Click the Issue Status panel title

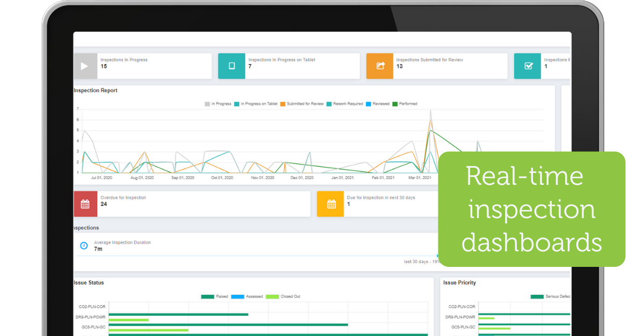pyautogui.click(x=89, y=282)
